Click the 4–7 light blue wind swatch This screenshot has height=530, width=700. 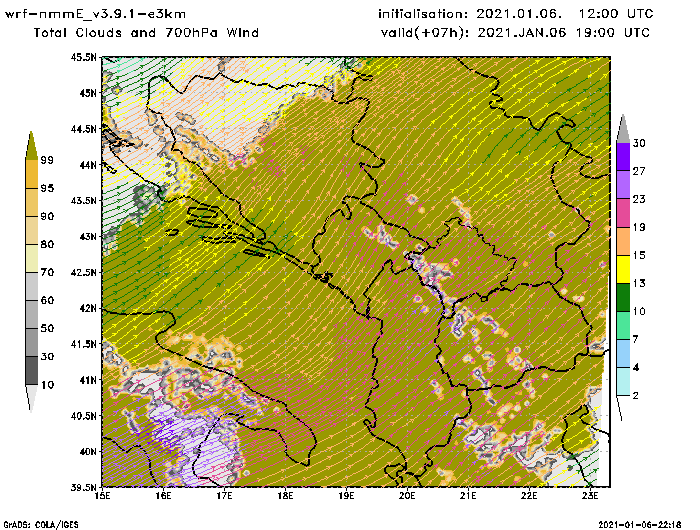pos(623,354)
